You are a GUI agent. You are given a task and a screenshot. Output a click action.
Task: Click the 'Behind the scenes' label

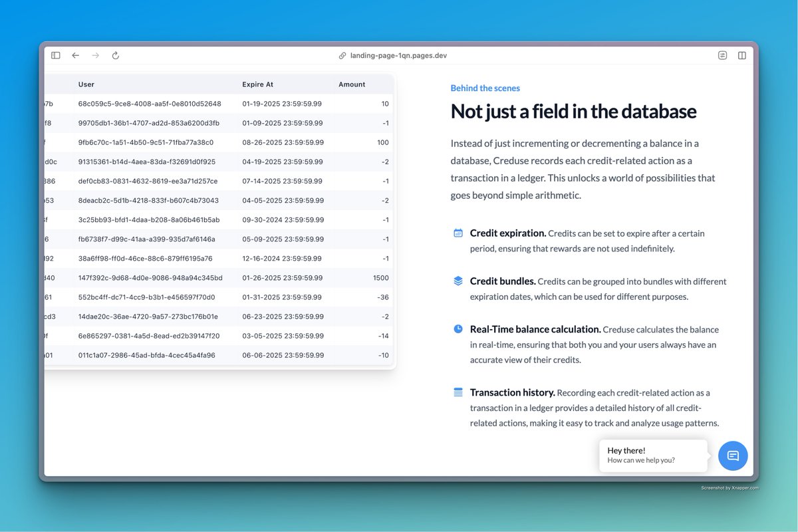[x=485, y=88]
